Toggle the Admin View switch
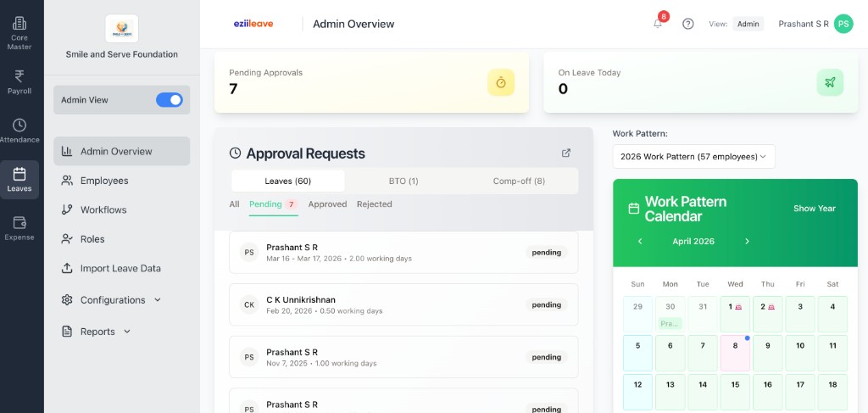 coord(170,100)
